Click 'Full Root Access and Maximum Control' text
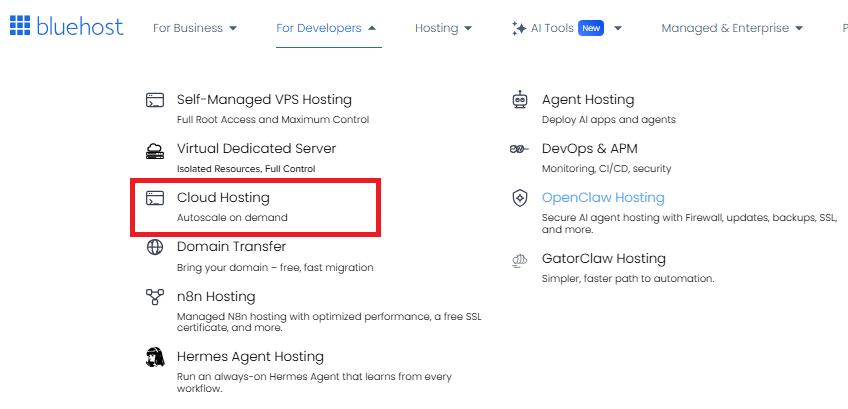This screenshot has width=848, height=409. pos(273,120)
